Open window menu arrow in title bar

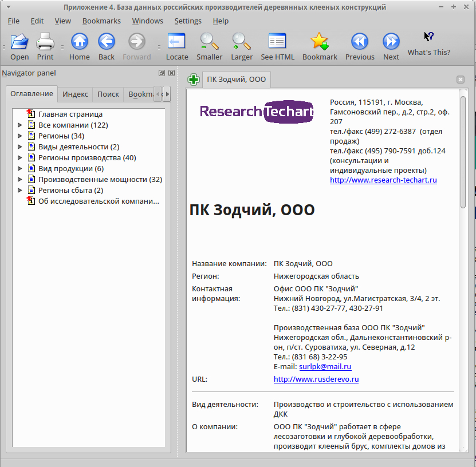coord(9,7)
